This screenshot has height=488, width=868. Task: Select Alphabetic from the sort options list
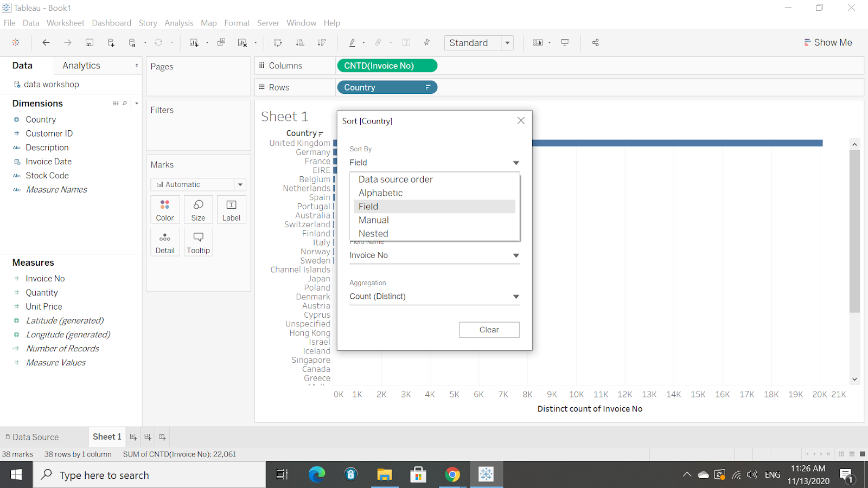(380, 192)
